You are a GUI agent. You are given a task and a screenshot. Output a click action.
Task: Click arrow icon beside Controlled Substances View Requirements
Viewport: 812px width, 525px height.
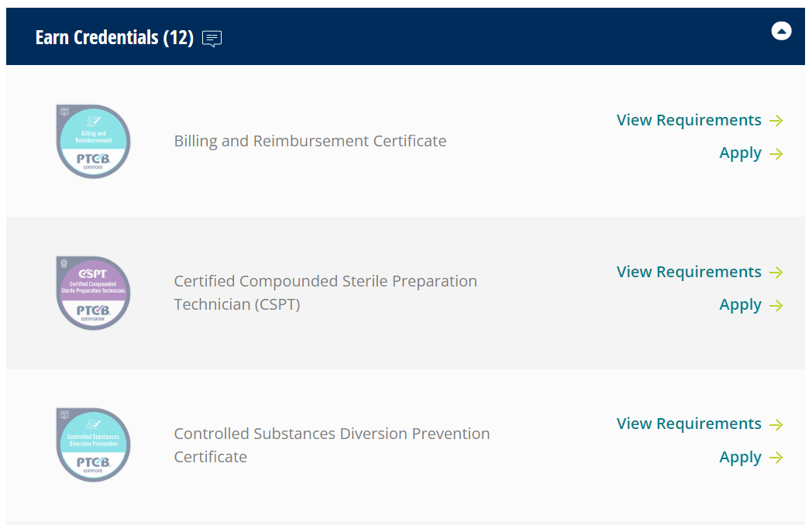[x=776, y=424]
